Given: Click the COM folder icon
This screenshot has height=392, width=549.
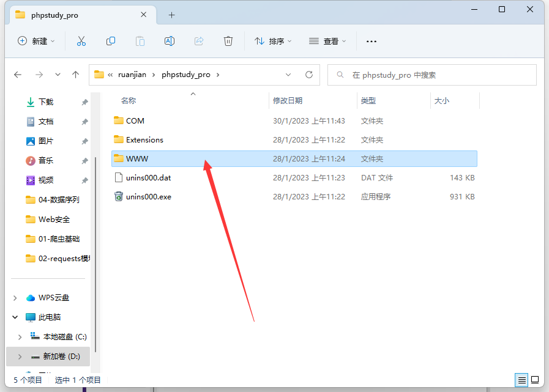Looking at the screenshot, I should point(119,120).
